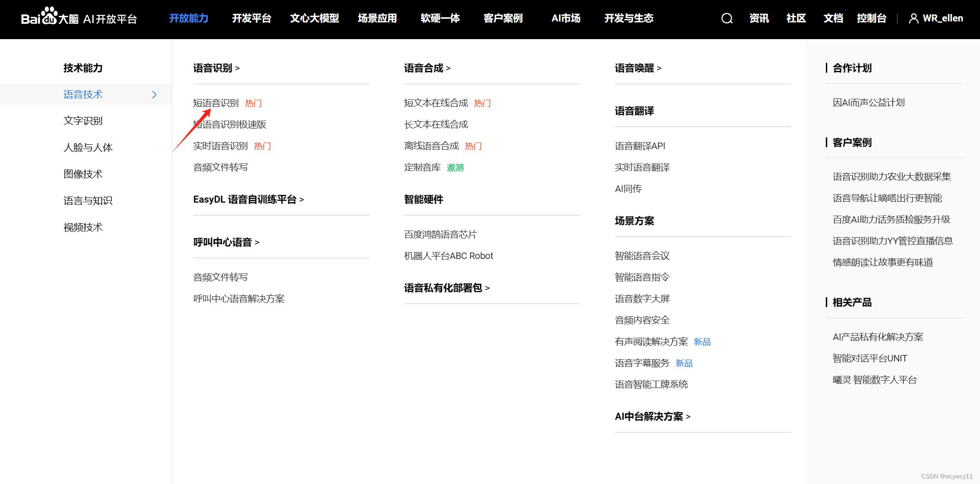Viewport: 980px width, 484px height.
Task: Go to 社区 in the header
Action: [x=796, y=19]
